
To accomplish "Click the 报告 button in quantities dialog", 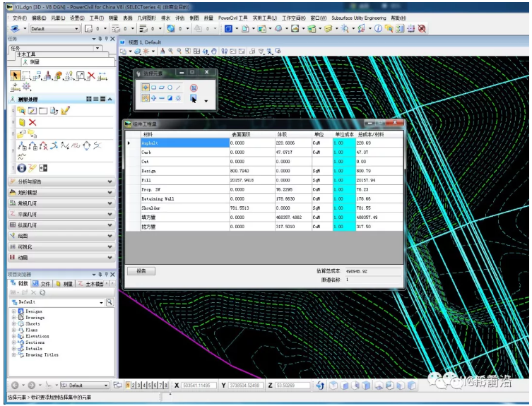I will [x=141, y=271].
